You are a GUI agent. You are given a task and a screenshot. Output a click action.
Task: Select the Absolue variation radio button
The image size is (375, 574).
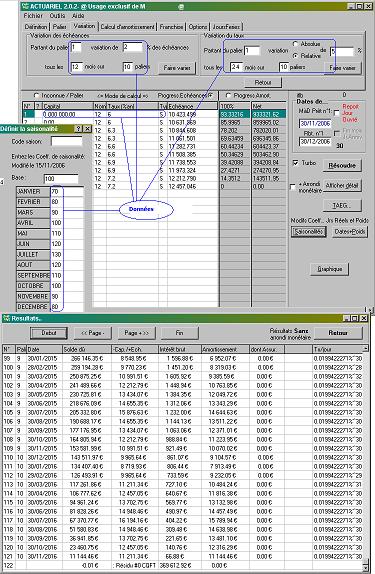coord(295,44)
